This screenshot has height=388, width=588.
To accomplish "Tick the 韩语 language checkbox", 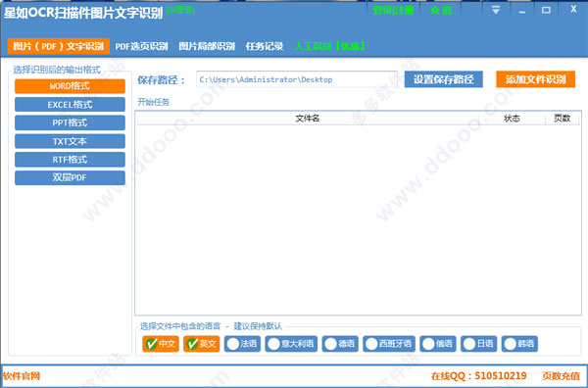I will [519, 344].
